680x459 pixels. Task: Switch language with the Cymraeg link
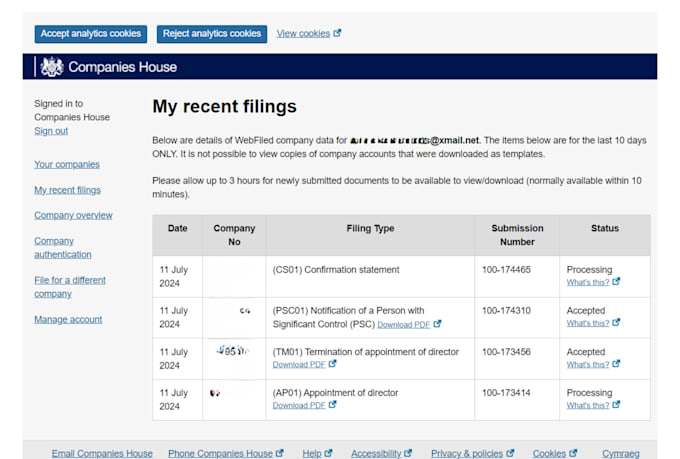click(x=621, y=453)
